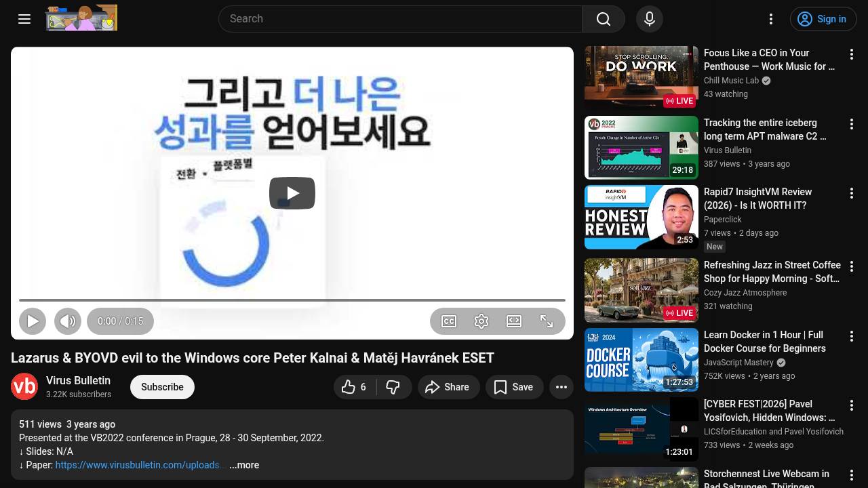The image size is (868, 488).
Task: Open options for Refreshing Jazz video
Action: pos(852,266)
